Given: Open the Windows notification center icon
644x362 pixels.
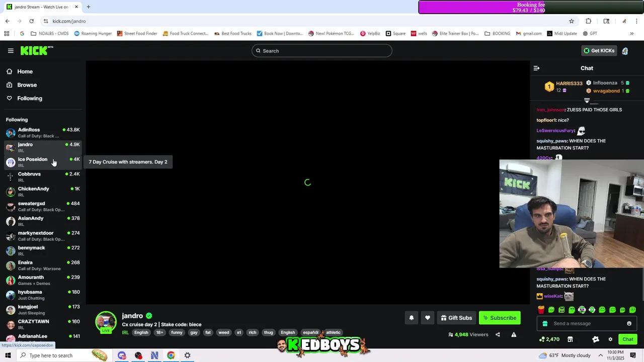Looking at the screenshot, I should pos(633,355).
